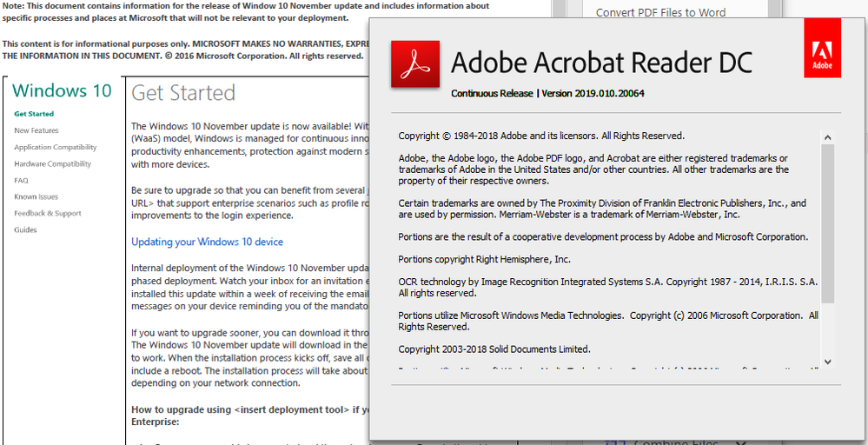This screenshot has width=868, height=445.
Task: Open the Get Started section in document sidebar
Action: pyautogui.click(x=34, y=114)
